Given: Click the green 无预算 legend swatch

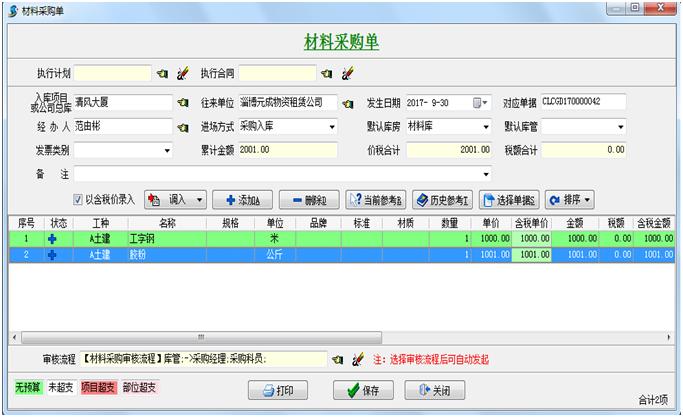Looking at the screenshot, I should click(x=27, y=387).
